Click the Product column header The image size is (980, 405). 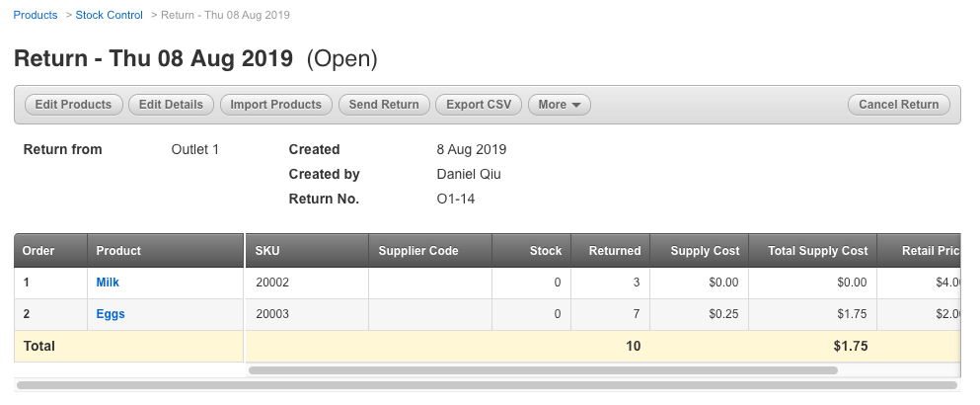(x=118, y=251)
